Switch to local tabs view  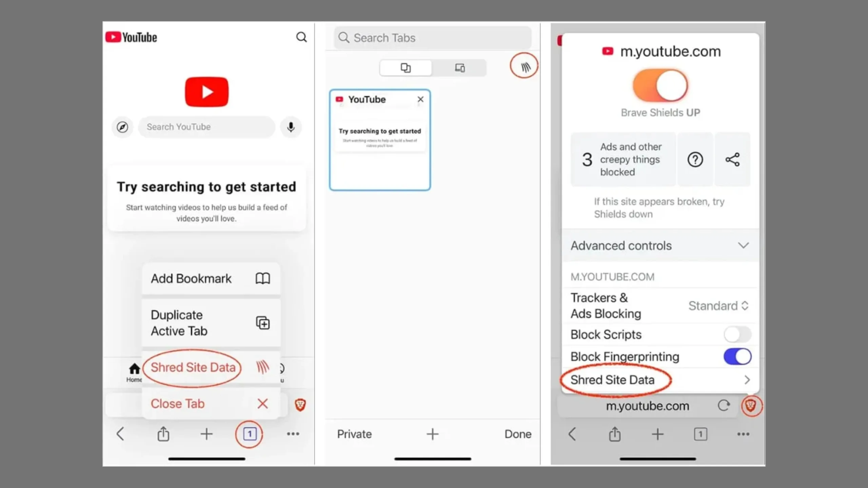click(x=406, y=68)
